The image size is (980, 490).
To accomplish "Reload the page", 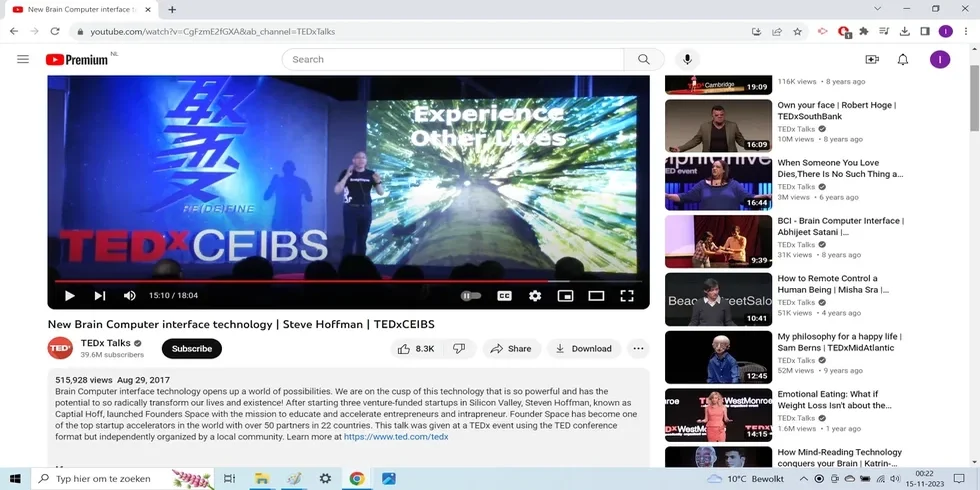I will coord(55,31).
